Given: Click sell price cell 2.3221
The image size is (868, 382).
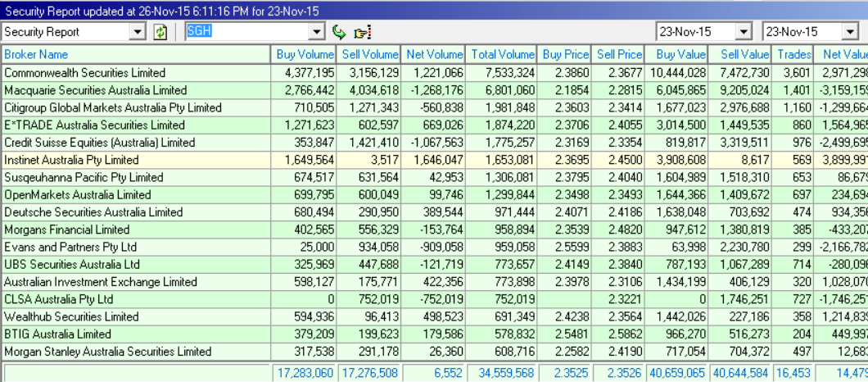Looking at the screenshot, I should pyautogui.click(x=617, y=299).
